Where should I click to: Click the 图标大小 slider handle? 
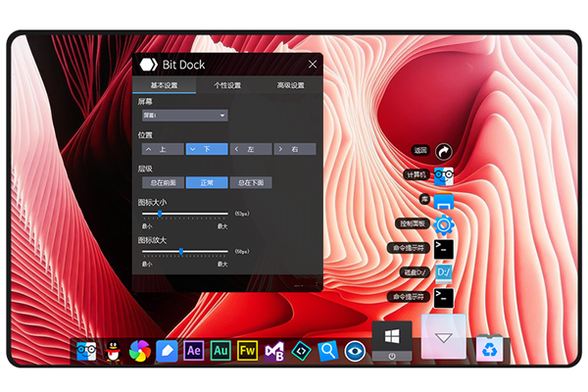click(160, 213)
